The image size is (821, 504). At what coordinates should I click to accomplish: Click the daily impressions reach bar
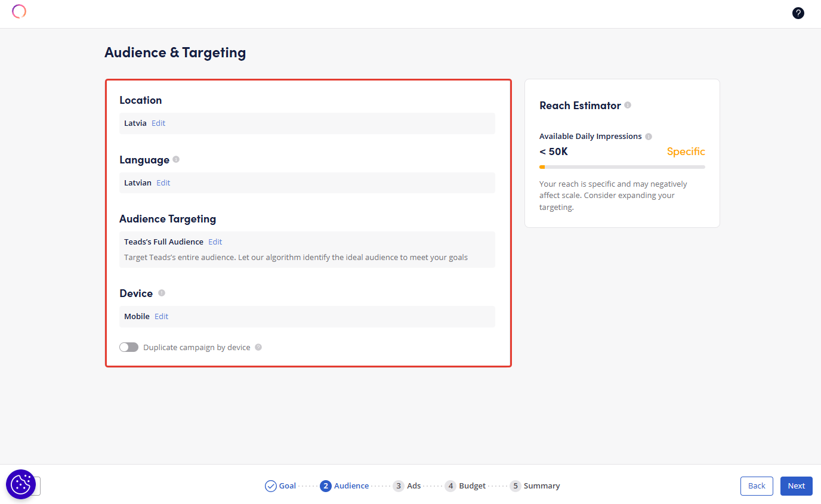(622, 167)
